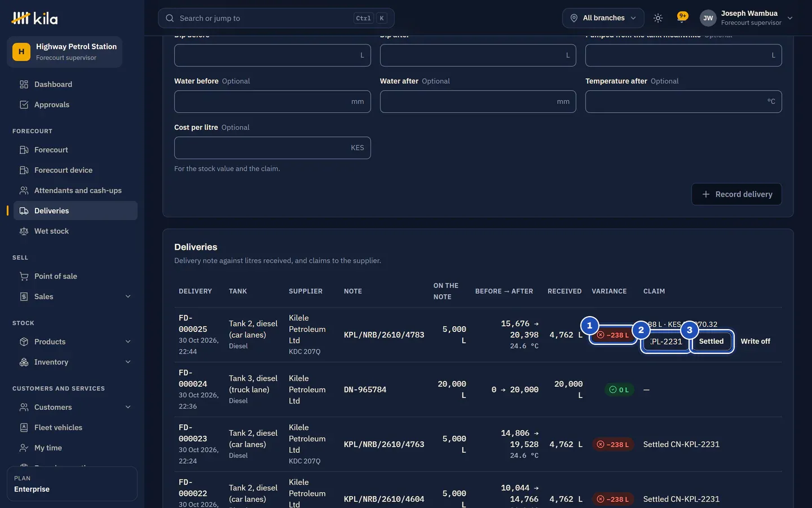
Task: Open Approvals via its checkmark icon
Action: pyautogui.click(x=24, y=105)
